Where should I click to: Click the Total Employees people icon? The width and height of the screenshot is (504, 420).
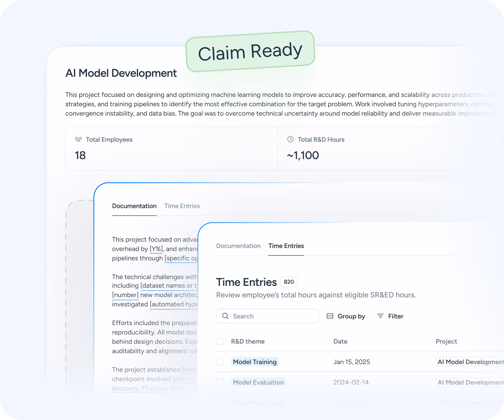click(78, 140)
